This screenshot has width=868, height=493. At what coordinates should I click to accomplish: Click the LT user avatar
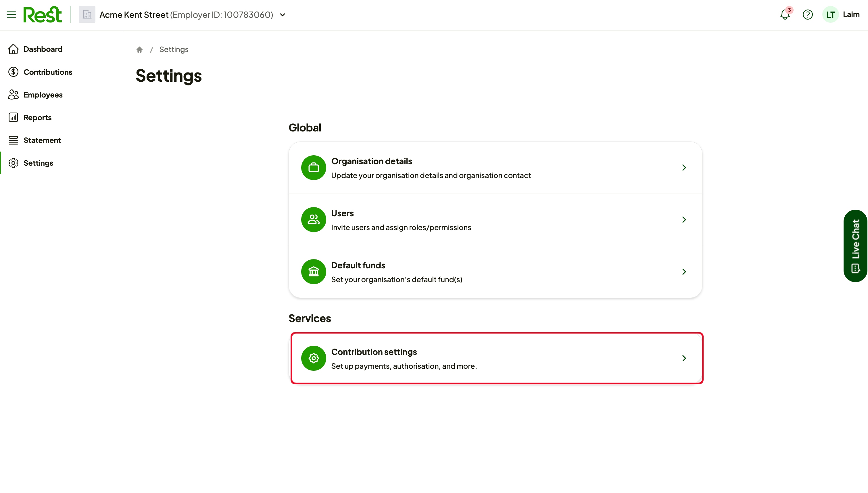coord(830,15)
